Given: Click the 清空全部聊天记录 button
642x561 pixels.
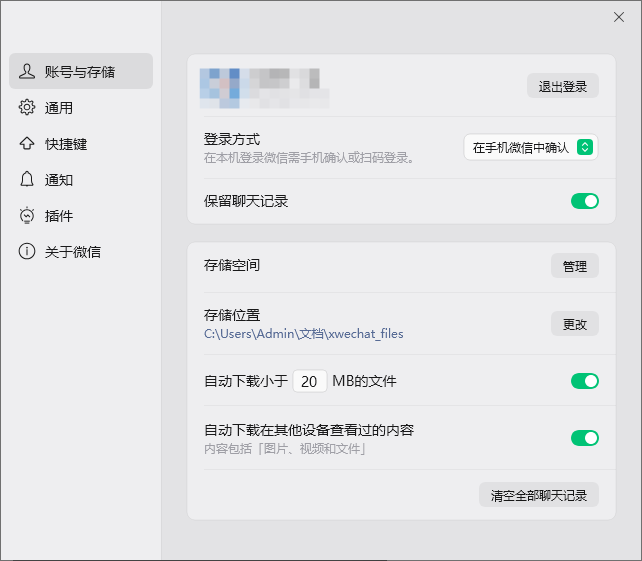Looking at the screenshot, I should (539, 495).
